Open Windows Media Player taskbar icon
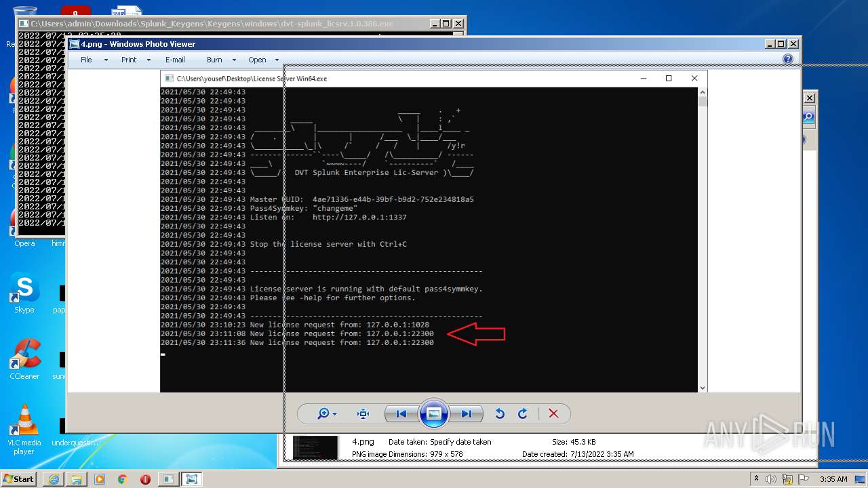Viewport: 868px width, 488px height. 100,479
